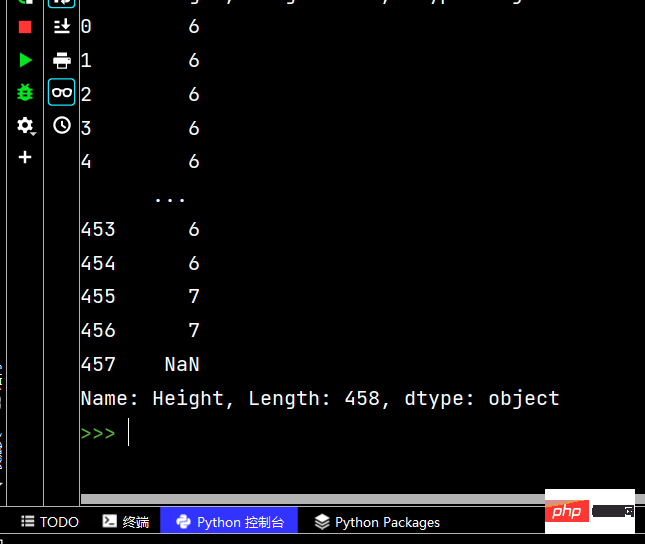Stop the console with the red square
The width and height of the screenshot is (645, 544).
coord(25,27)
